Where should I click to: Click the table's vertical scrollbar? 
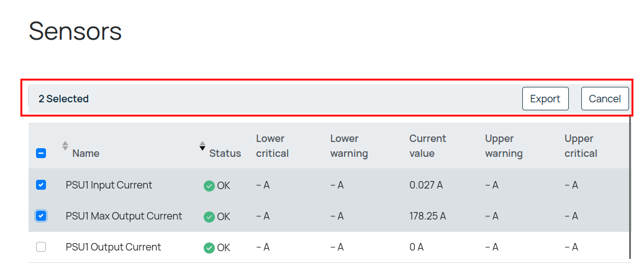[630, 186]
